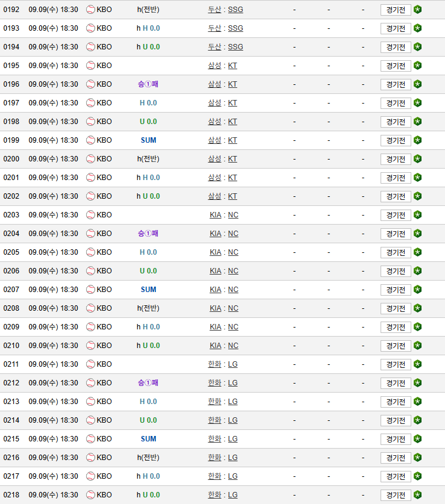
Task: Open 두산 team link in row 0194
Action: 214,47
